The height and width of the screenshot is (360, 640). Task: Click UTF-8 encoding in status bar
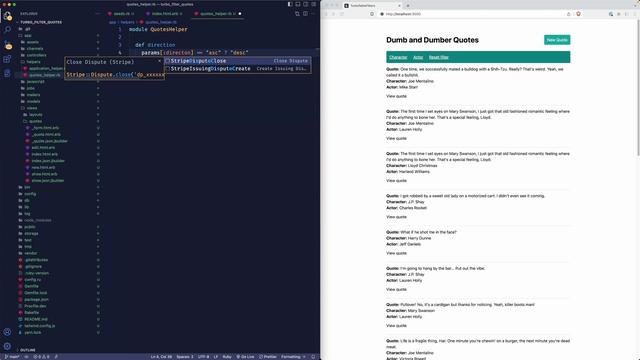[203, 357]
